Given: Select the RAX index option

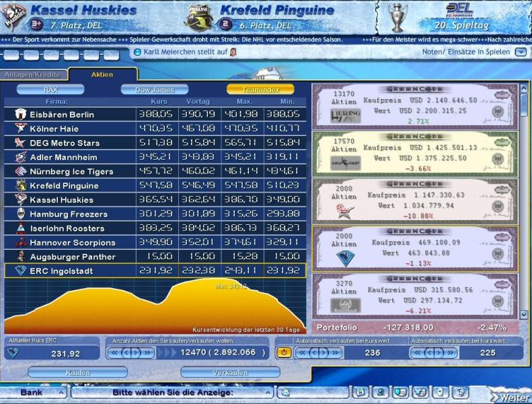Looking at the screenshot, I should [50, 90].
